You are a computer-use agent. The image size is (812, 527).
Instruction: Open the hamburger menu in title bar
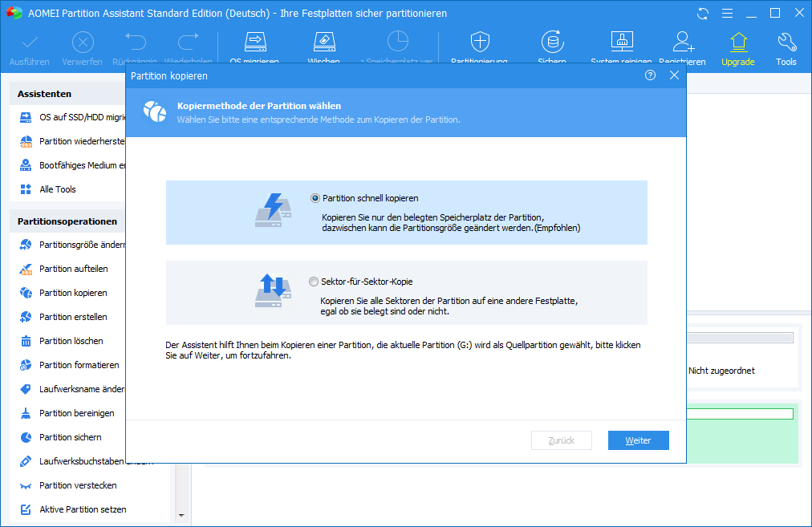[x=727, y=14]
